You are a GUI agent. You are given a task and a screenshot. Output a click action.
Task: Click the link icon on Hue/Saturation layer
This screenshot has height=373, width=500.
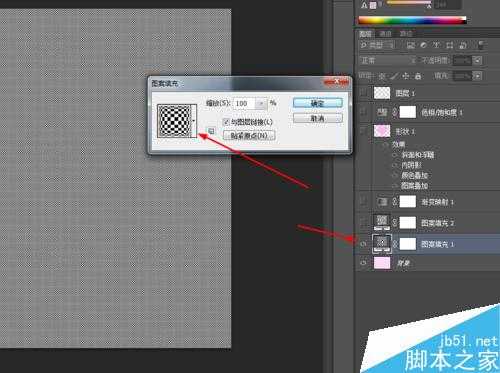[395, 112]
